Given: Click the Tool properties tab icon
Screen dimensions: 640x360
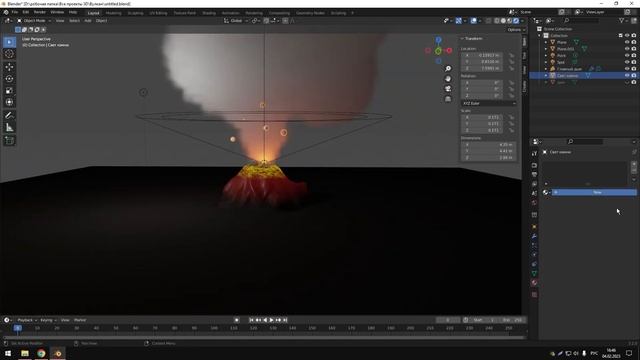Looking at the screenshot, I should (534, 153).
